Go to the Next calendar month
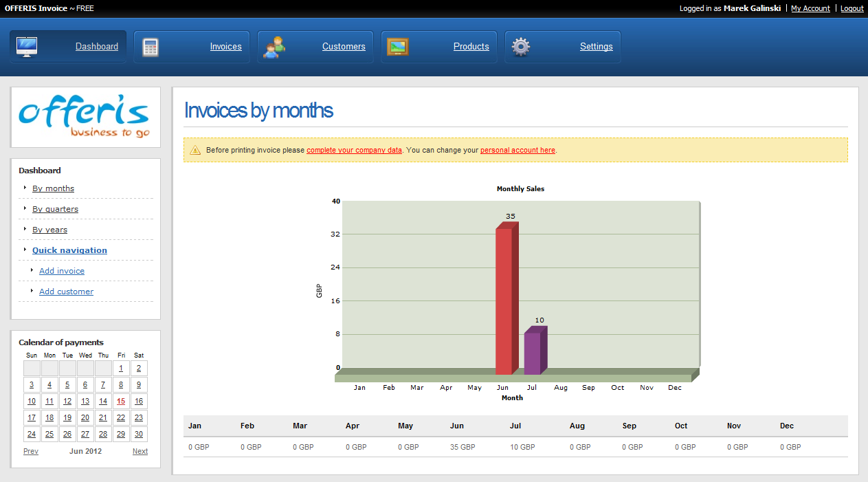The width and height of the screenshot is (868, 482). 140,451
